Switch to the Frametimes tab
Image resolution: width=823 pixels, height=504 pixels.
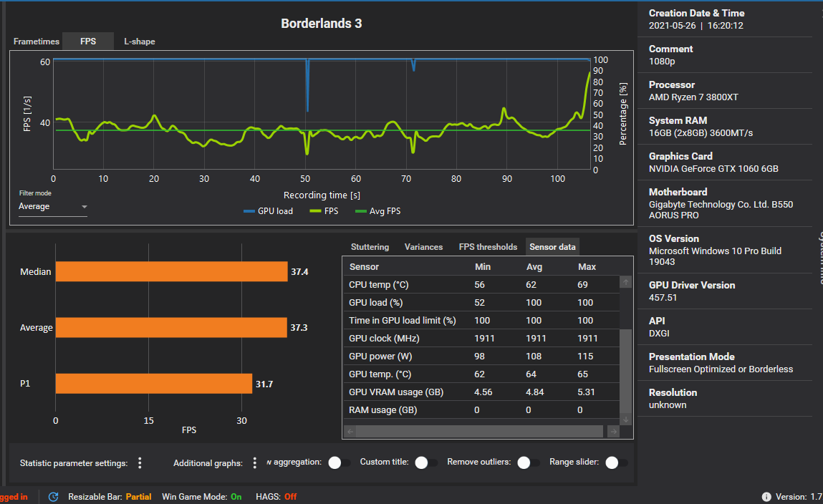(37, 42)
